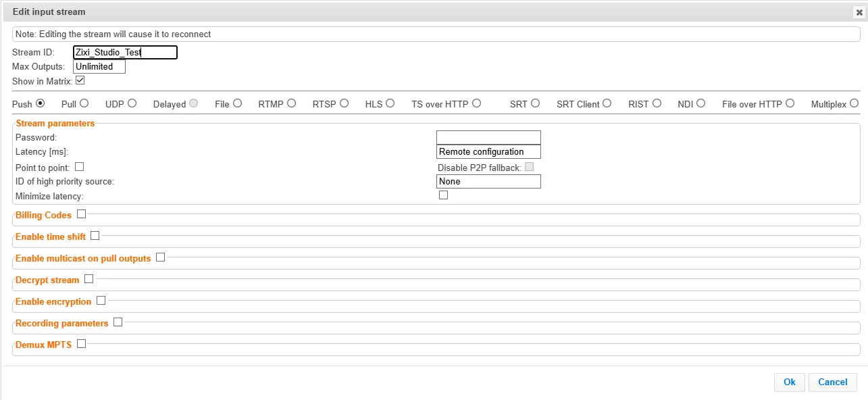This screenshot has height=400, width=868.
Task: Uncheck the Show in Matrix checkbox
Action: [x=80, y=80]
